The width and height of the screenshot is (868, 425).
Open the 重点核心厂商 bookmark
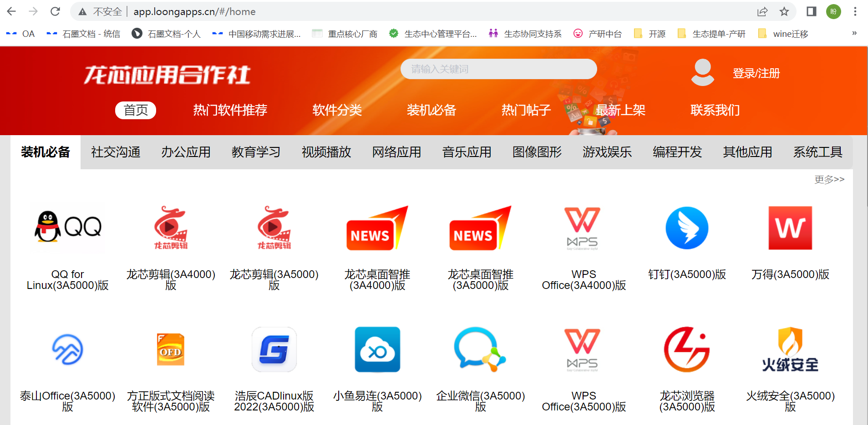(345, 34)
